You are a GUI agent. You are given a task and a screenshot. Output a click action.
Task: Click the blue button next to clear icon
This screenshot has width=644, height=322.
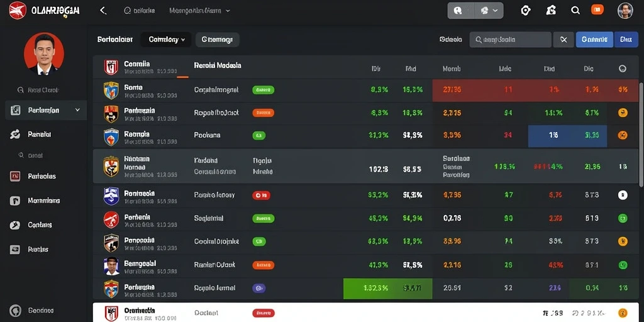pyautogui.click(x=594, y=40)
